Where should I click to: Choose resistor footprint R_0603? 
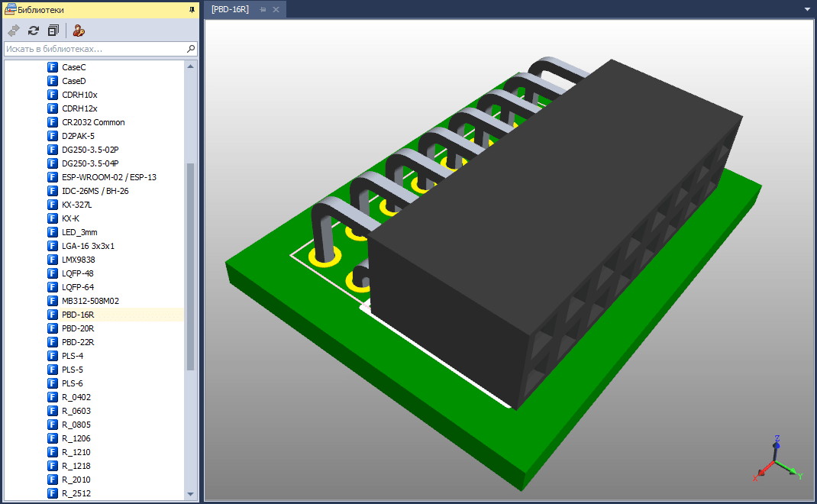pyautogui.click(x=76, y=411)
